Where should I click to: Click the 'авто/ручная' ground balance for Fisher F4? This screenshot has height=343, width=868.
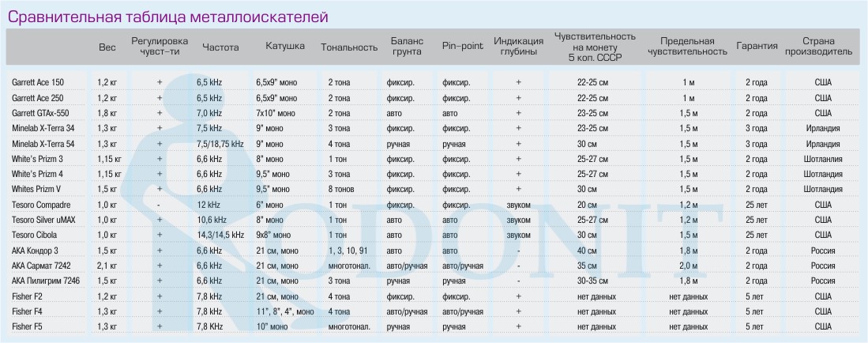coord(407,311)
